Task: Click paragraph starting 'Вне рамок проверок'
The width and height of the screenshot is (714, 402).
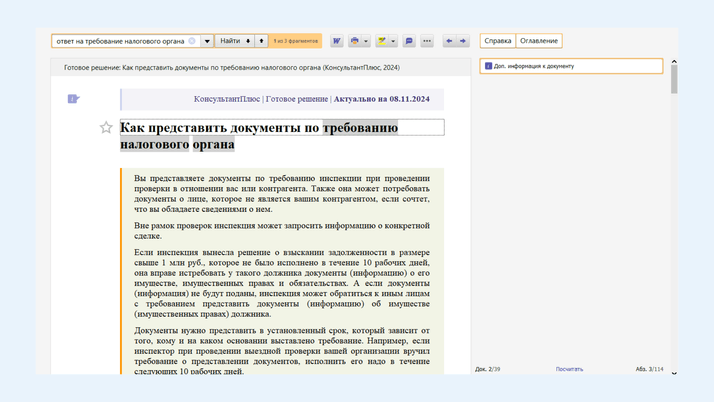Action: coord(282,231)
